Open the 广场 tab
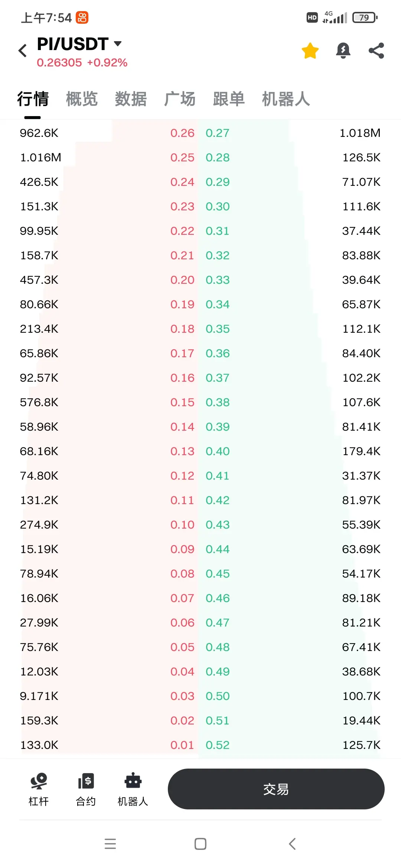 (x=180, y=99)
